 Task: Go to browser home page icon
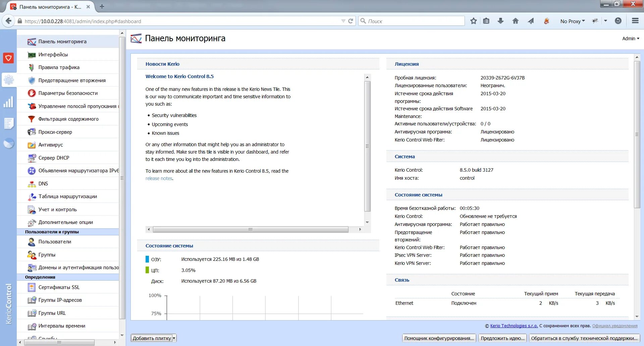[x=516, y=21]
